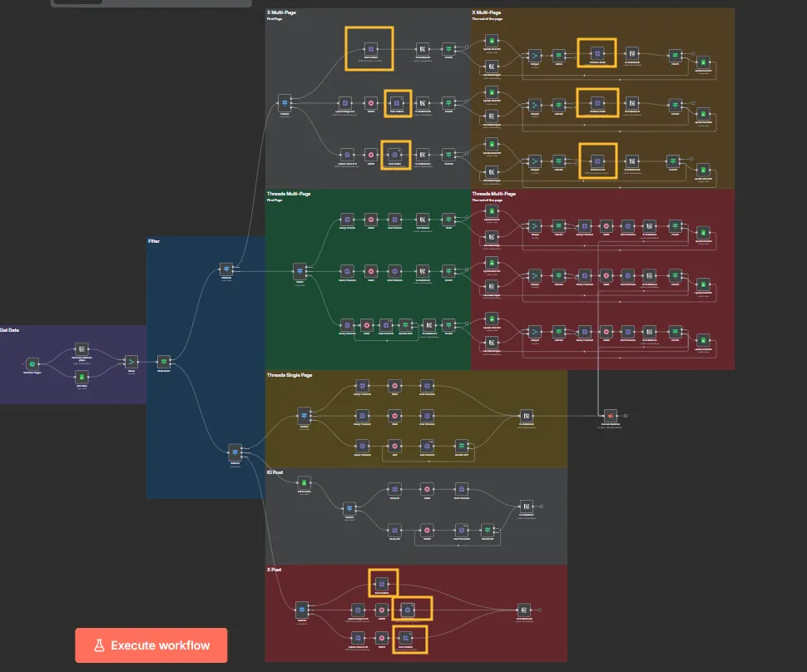Select the highlighted HTTP node atop X Multi-Page

click(x=370, y=49)
